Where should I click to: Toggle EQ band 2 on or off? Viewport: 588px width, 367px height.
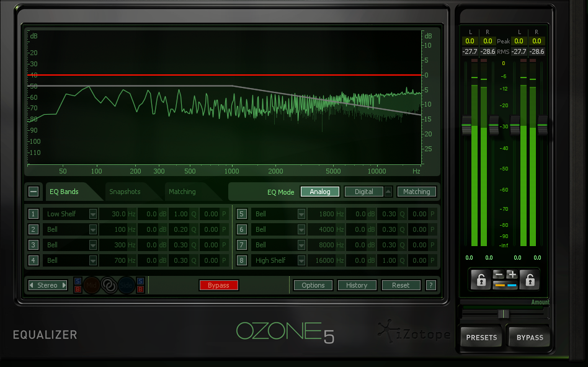[33, 229]
